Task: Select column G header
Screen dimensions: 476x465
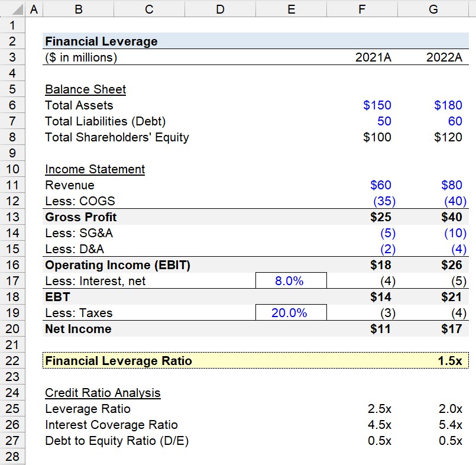Action: [433, 9]
